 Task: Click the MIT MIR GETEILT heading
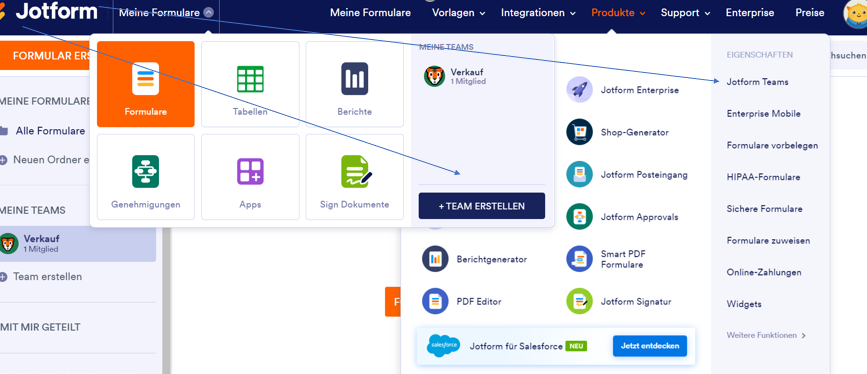[40, 327]
